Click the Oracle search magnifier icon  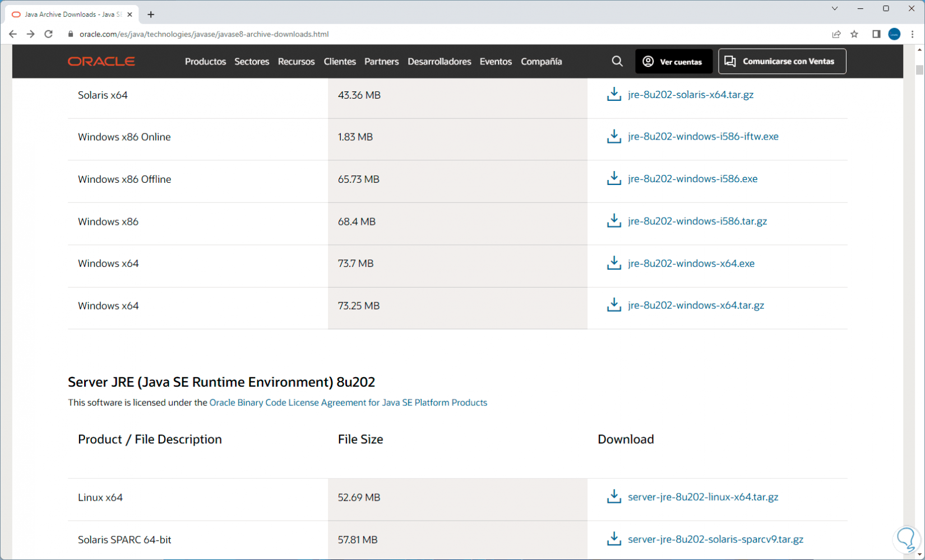click(617, 61)
